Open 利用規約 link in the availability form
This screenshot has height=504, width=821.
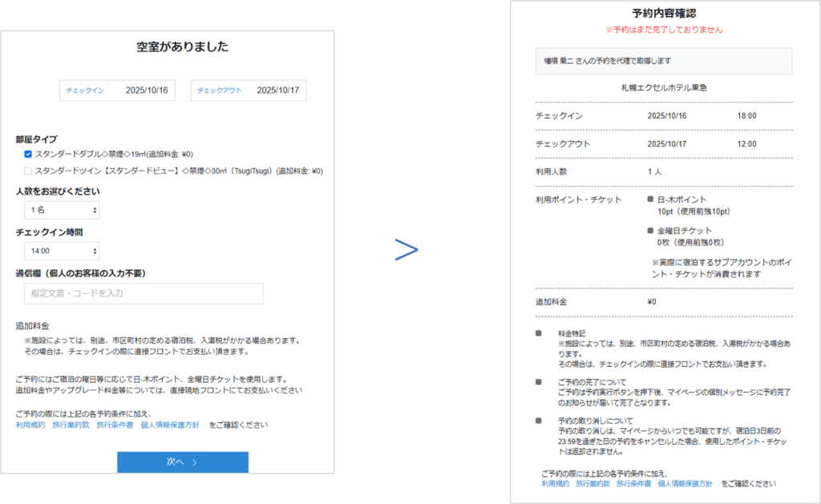point(30,425)
